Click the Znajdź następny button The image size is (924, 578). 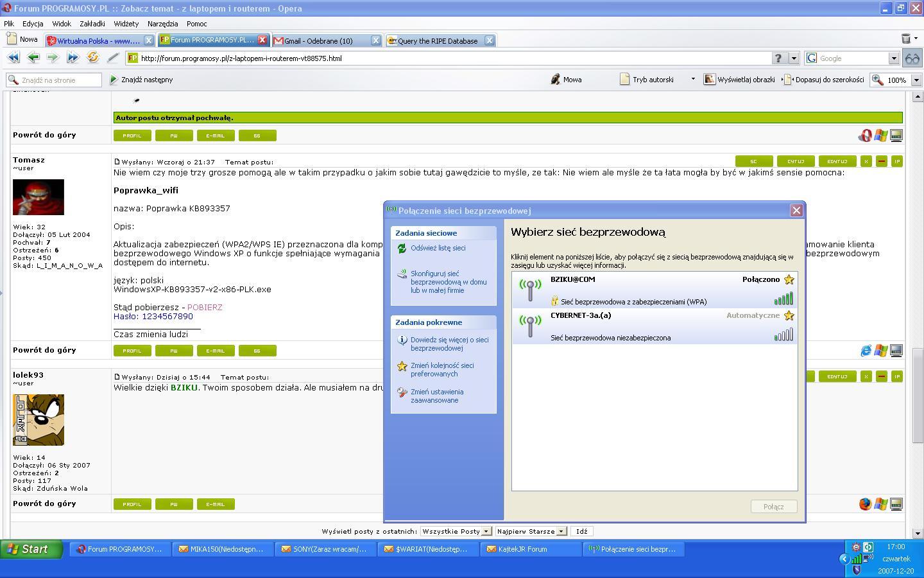coord(141,80)
